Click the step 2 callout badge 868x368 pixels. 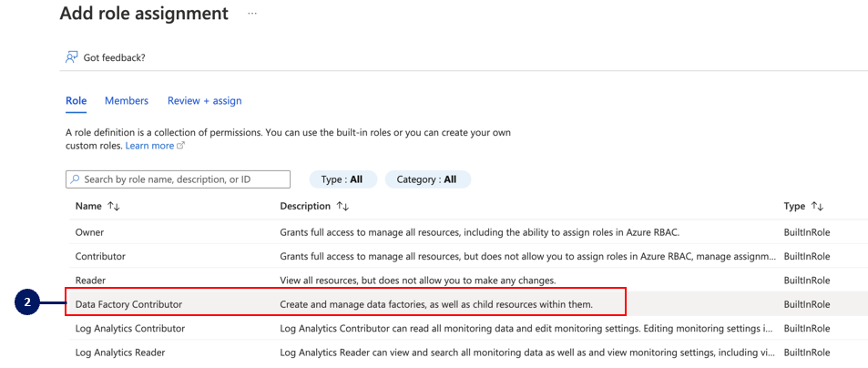[x=27, y=303]
